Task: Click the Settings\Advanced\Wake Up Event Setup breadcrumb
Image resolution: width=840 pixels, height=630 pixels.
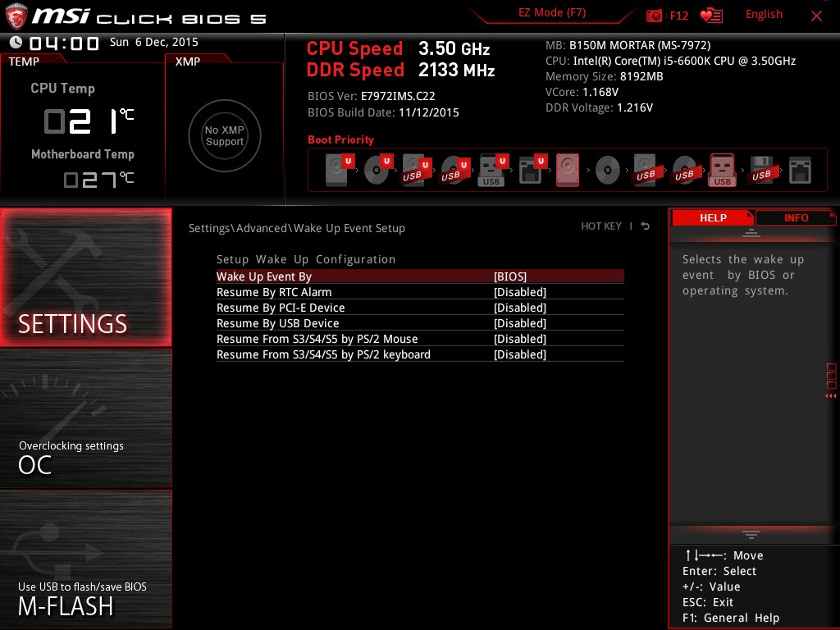Action: 297,228
